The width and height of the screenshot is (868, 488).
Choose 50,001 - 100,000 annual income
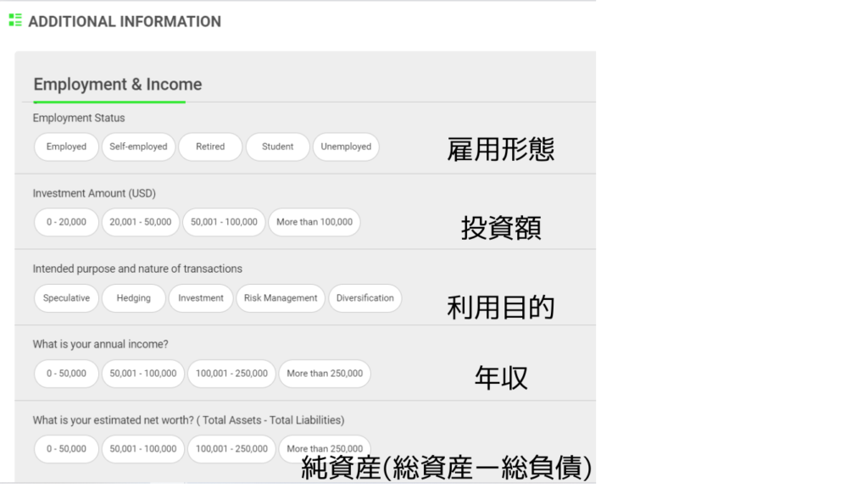coord(142,374)
